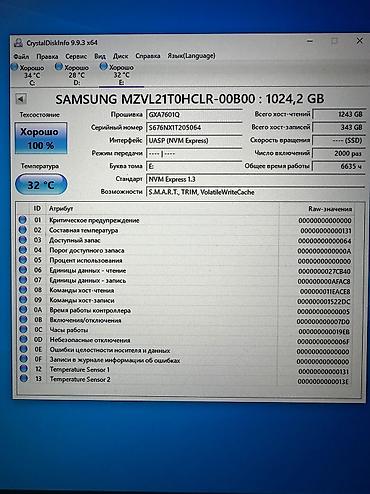Select the Процент использования attribute name
Image resolution: width=370 pixels, height=494 pixels.
click(86, 260)
